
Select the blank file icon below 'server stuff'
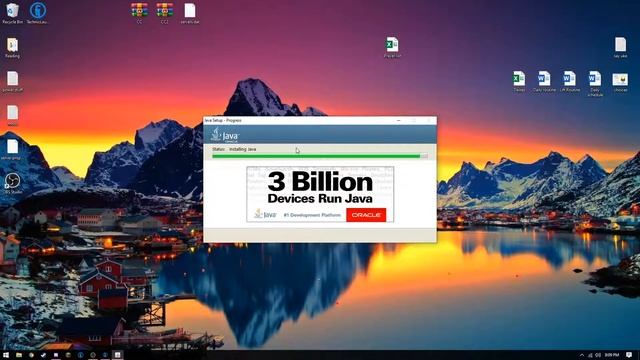click(12, 116)
